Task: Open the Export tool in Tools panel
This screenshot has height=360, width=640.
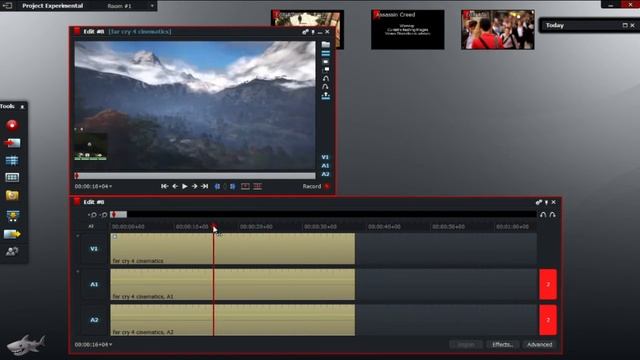Action: (12, 234)
